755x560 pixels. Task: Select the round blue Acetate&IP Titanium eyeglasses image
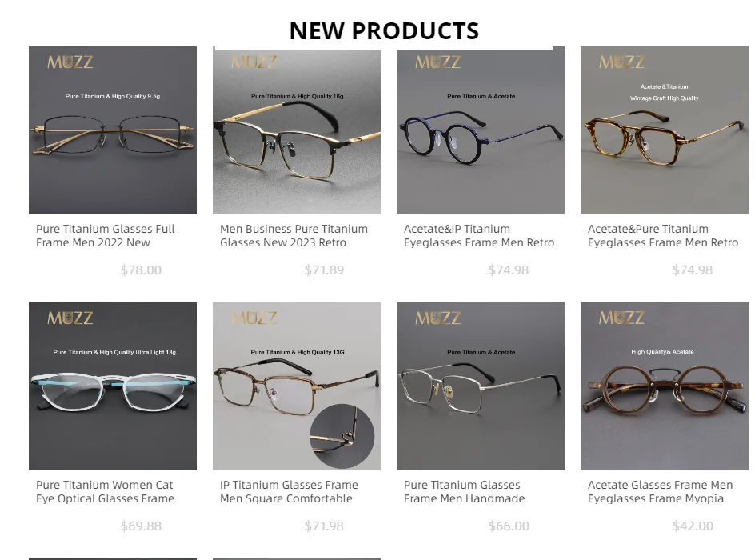(x=481, y=130)
